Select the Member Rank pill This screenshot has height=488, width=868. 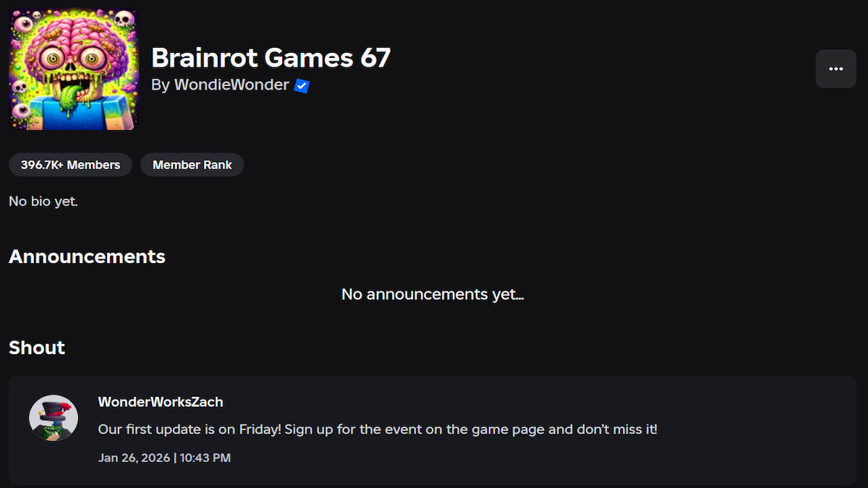(192, 165)
